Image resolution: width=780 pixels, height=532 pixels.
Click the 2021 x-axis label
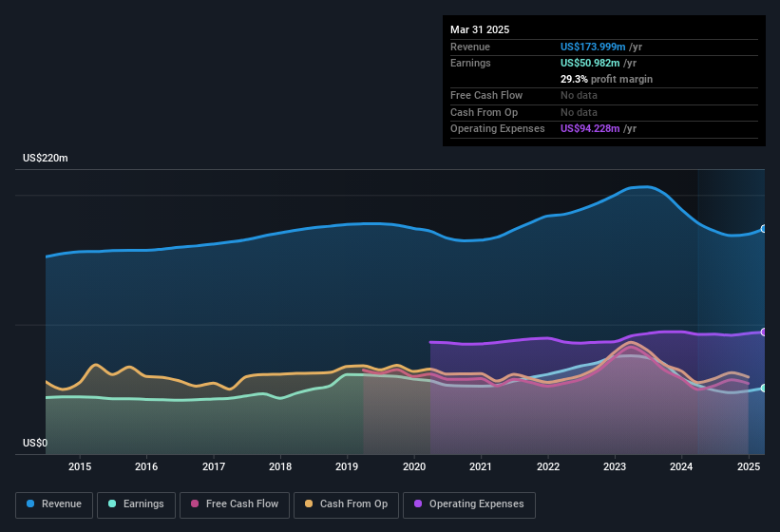(x=481, y=466)
